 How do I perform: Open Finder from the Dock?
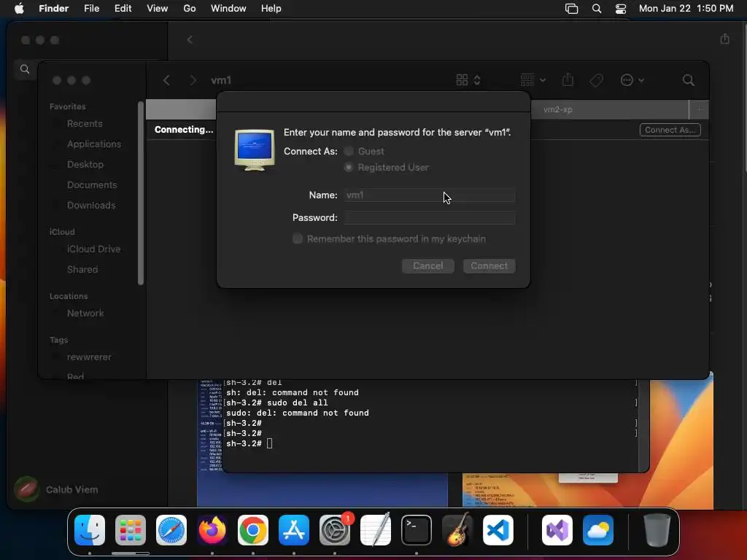[90, 530]
